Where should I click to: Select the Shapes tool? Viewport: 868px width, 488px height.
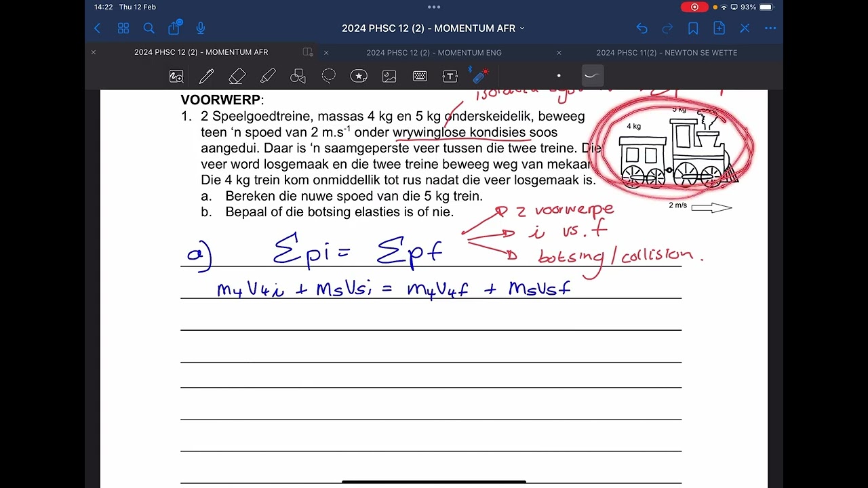298,77
